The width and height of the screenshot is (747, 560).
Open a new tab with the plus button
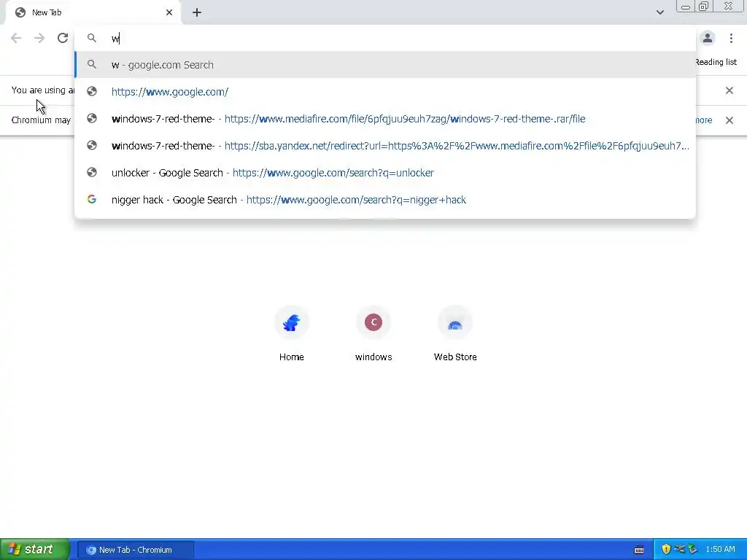[197, 12]
